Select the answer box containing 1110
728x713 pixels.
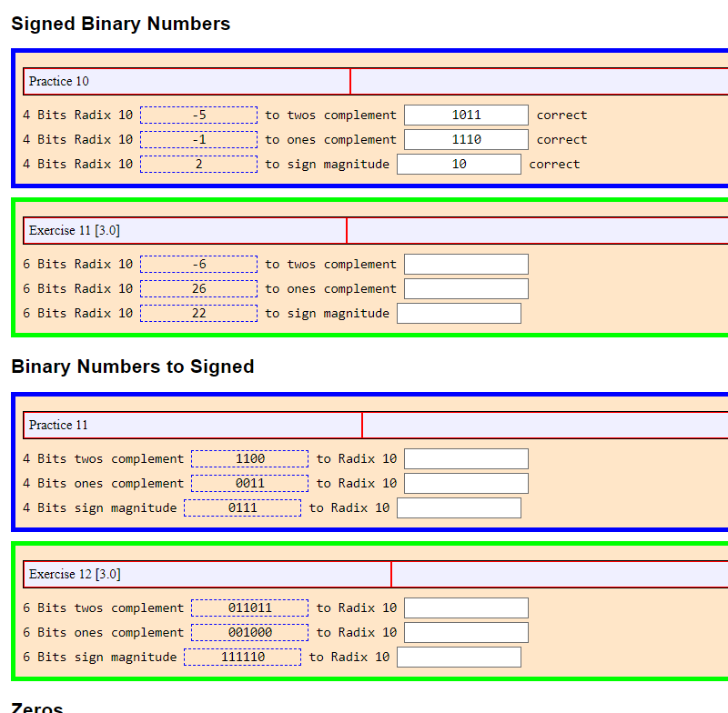tap(466, 139)
